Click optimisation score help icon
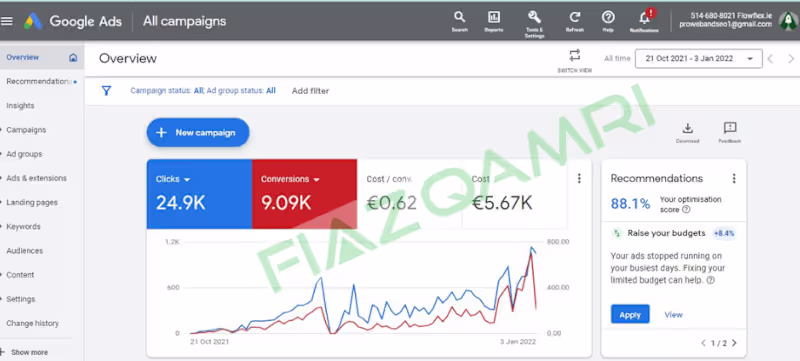This screenshot has width=800, height=361. 686,210
